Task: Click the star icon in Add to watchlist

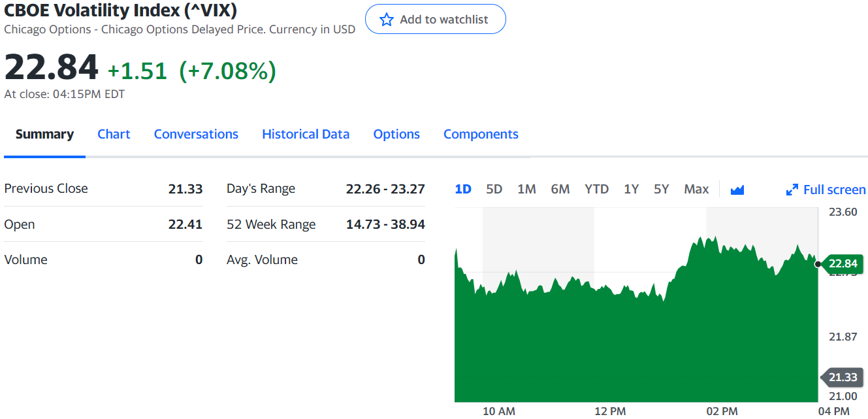Action: [387, 20]
